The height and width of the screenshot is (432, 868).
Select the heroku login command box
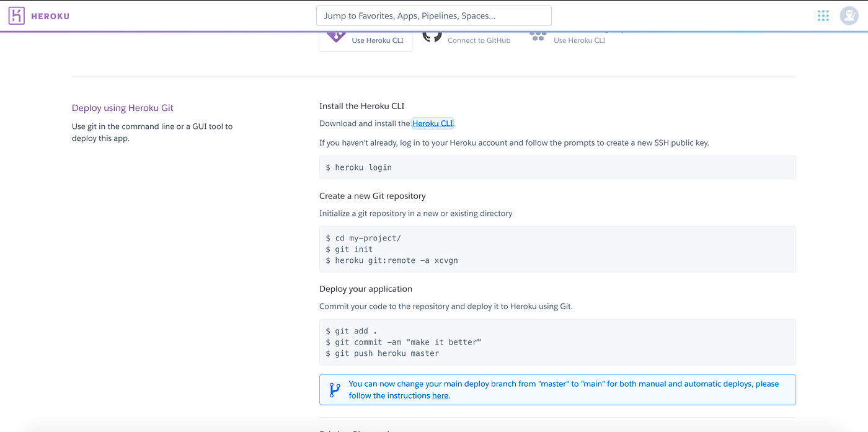pos(557,167)
